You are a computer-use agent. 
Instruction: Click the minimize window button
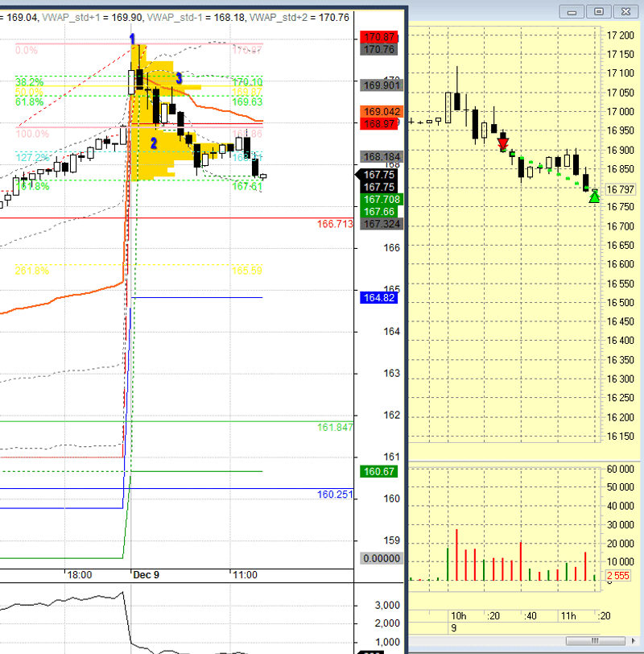click(572, 11)
